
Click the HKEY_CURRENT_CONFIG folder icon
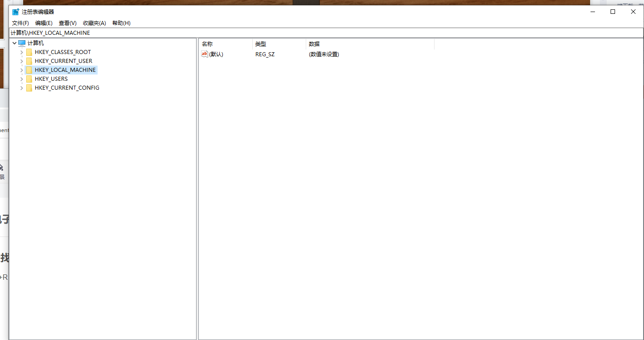29,88
